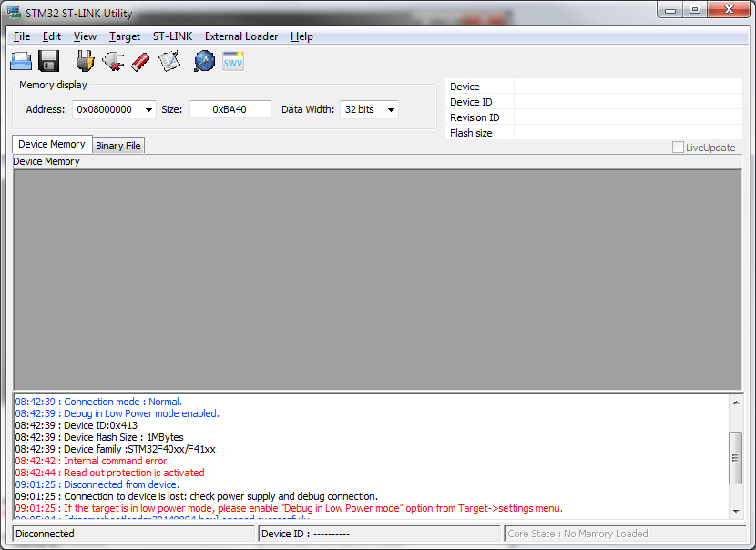Click 'Connection to device is lost' log line
756x550 pixels.
196,496
